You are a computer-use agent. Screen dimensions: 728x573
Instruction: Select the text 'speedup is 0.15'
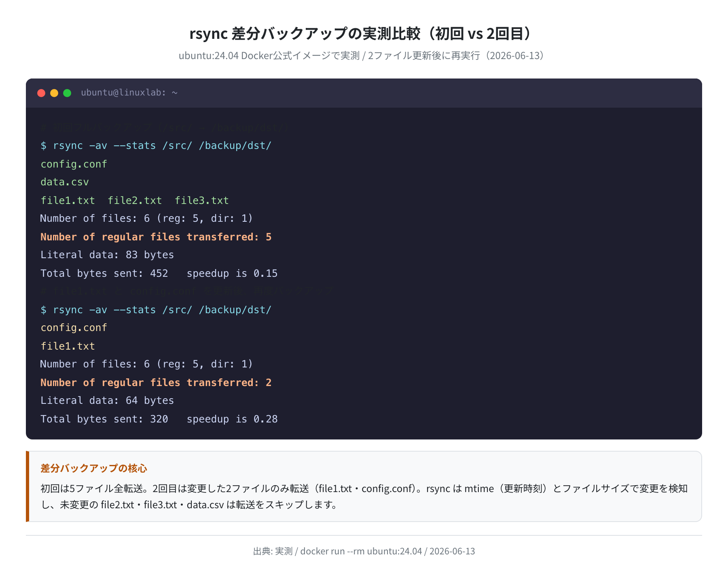click(232, 274)
